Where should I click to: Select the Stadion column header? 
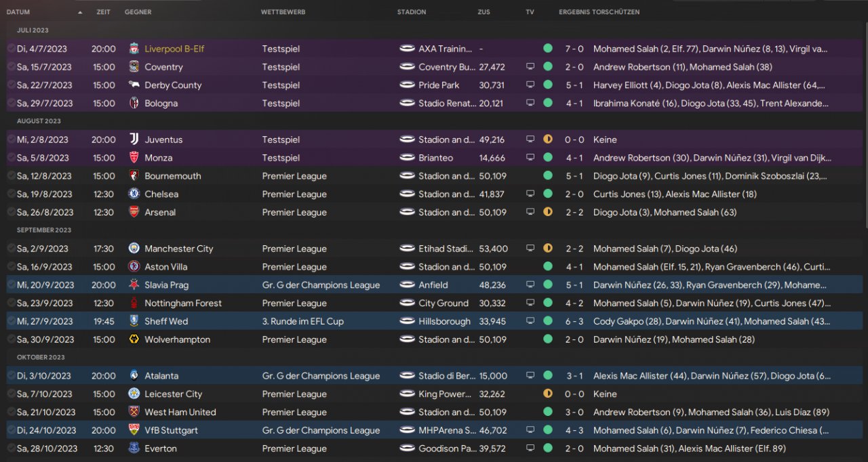[412, 12]
